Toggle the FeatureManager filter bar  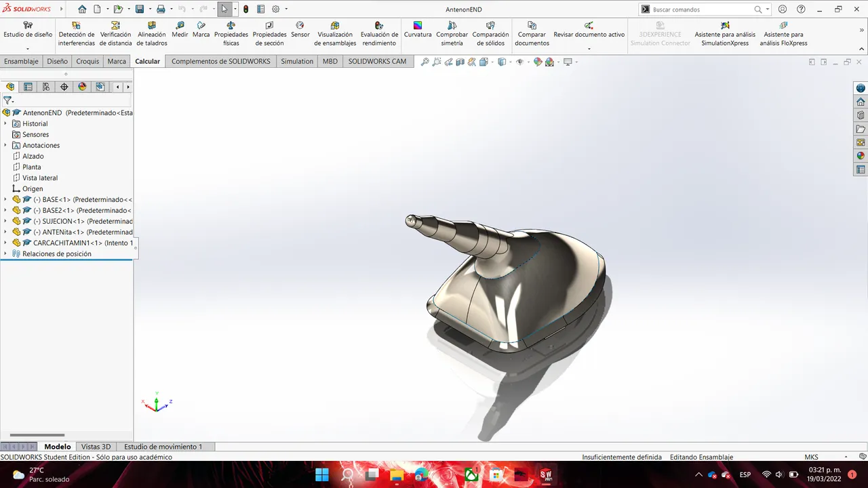coord(8,100)
